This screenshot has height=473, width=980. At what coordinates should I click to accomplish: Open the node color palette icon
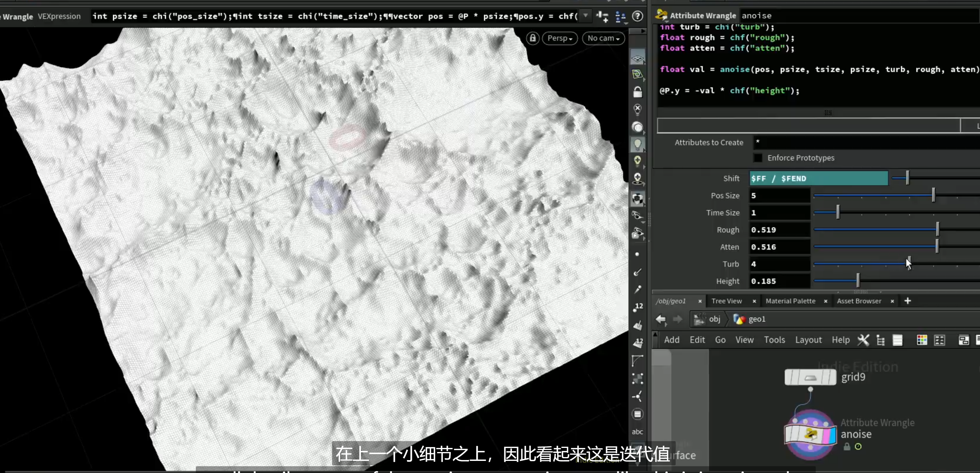[922, 340]
